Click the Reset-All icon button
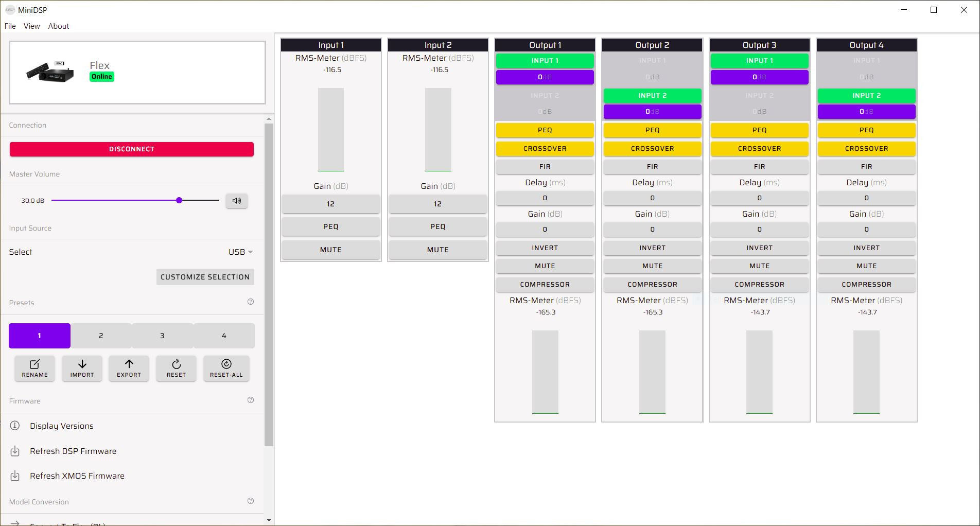Screen dimensions: 980x526 pos(226,369)
